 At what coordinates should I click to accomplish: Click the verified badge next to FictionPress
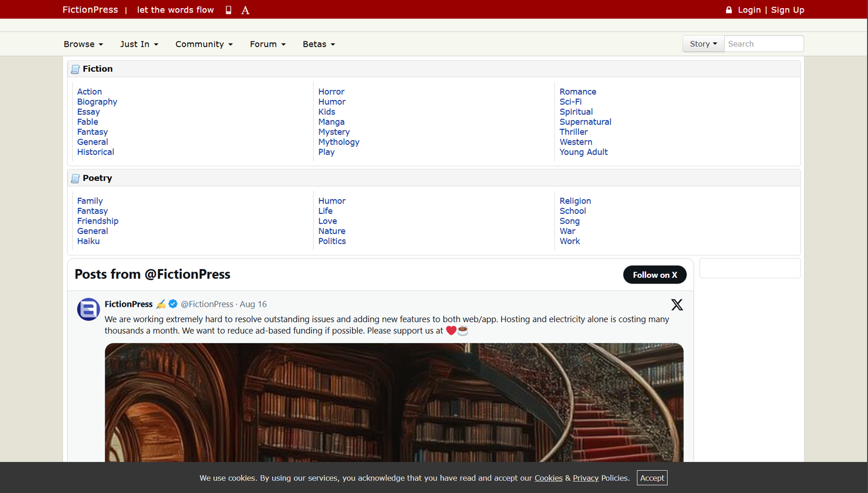(173, 304)
